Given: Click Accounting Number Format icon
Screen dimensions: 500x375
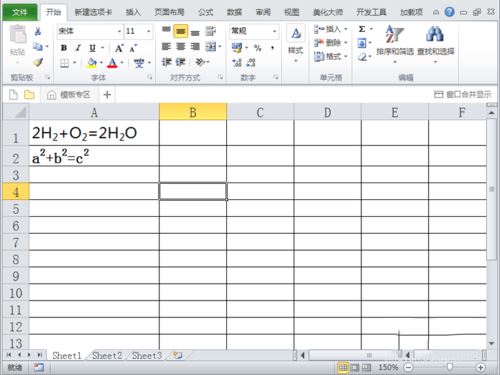Looking at the screenshot, I should 237,48.
